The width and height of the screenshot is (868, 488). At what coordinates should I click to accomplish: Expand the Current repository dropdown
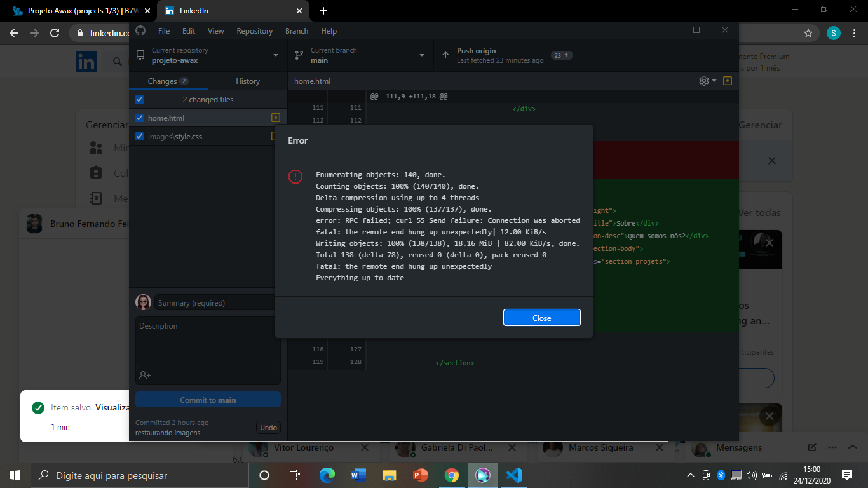click(x=208, y=55)
